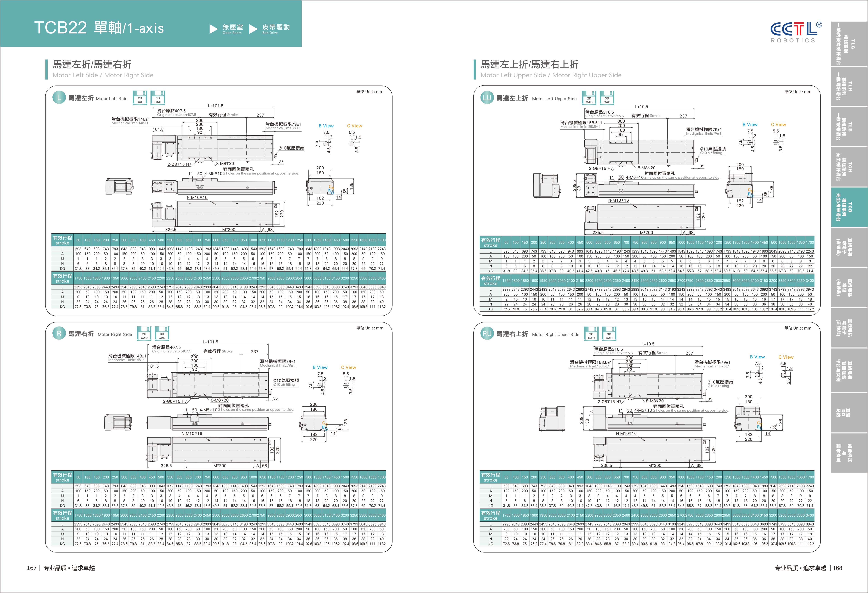
Task: Click the L+101.5 dimension in Motor Left Side drawing
Action: (216, 106)
